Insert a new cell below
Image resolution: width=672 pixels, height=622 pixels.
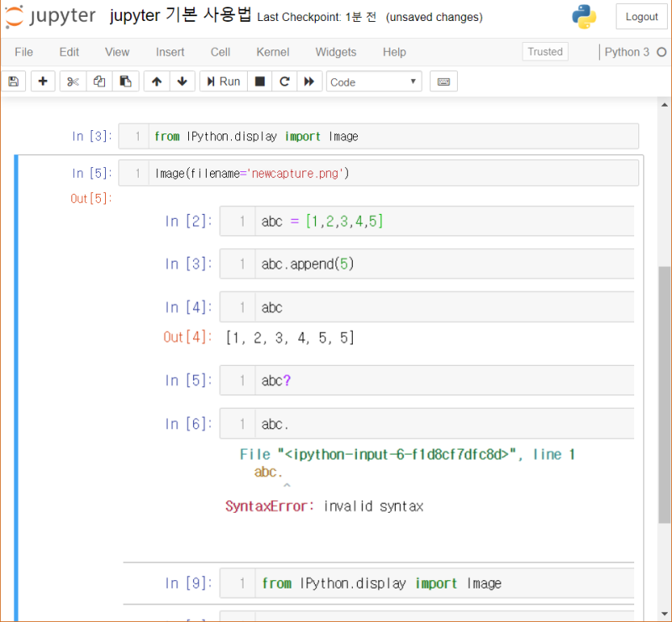(x=42, y=81)
